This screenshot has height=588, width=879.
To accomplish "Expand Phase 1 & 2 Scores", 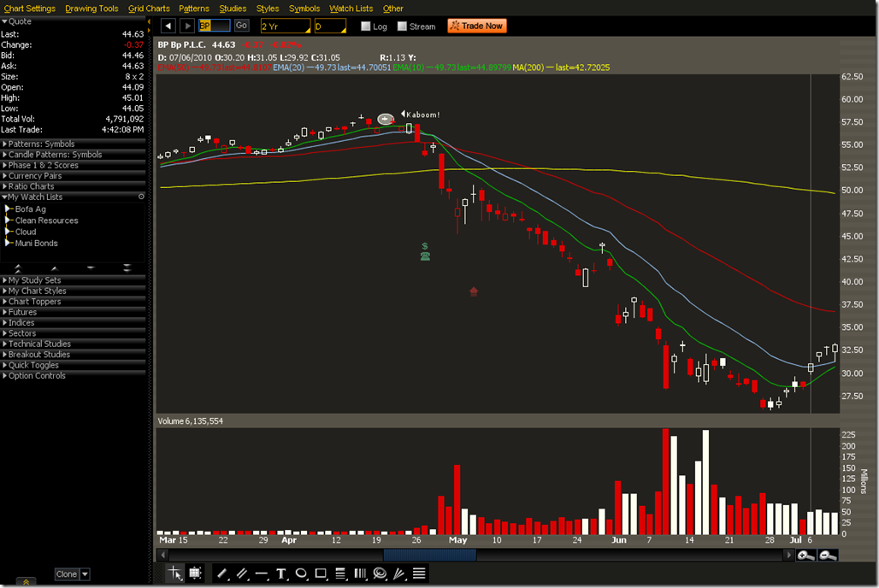I will click(73, 165).
